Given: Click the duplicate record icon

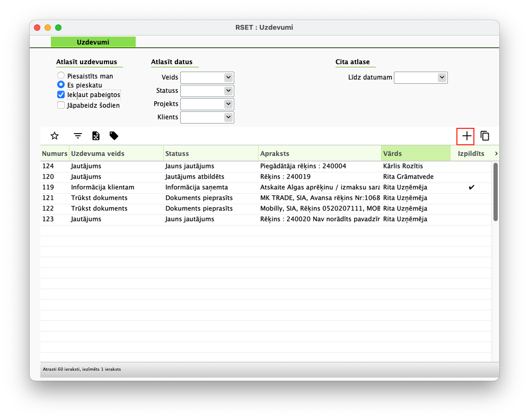Looking at the screenshot, I should (x=484, y=136).
